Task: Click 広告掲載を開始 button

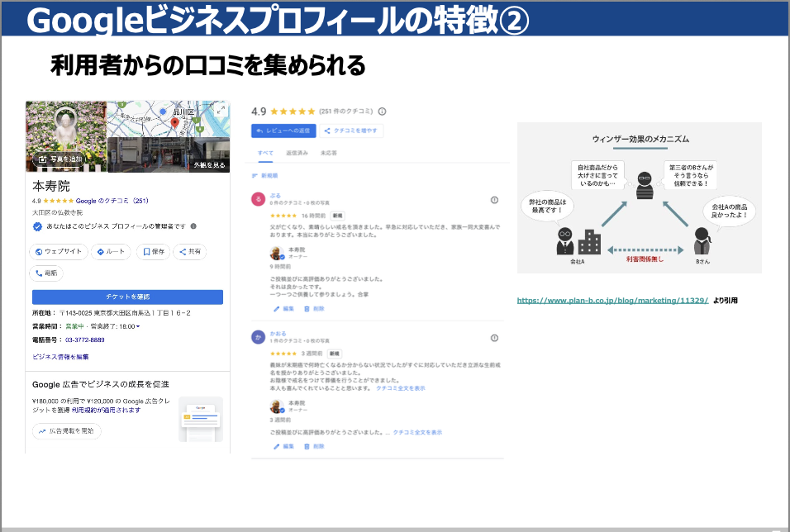Action: pyautogui.click(x=67, y=431)
